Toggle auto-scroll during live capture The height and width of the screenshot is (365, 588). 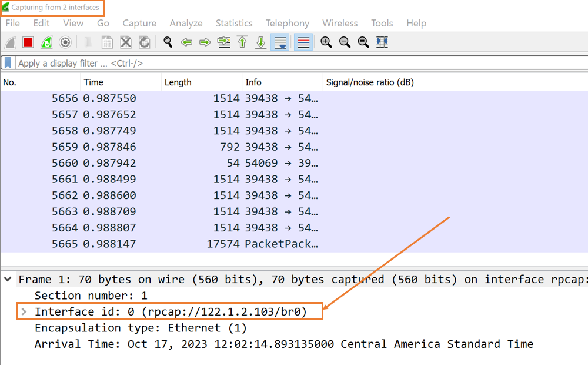click(280, 42)
